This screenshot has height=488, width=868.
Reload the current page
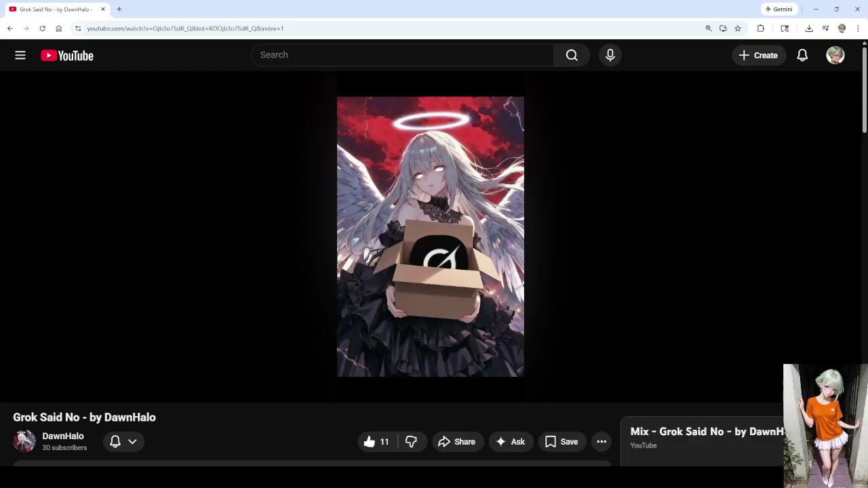click(x=43, y=28)
